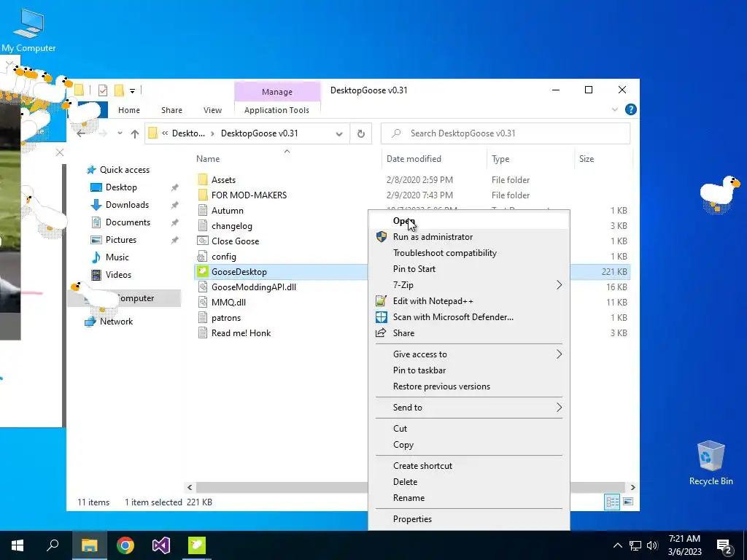The image size is (747, 560).
Task: Open Network in navigation pane
Action: [x=116, y=322]
